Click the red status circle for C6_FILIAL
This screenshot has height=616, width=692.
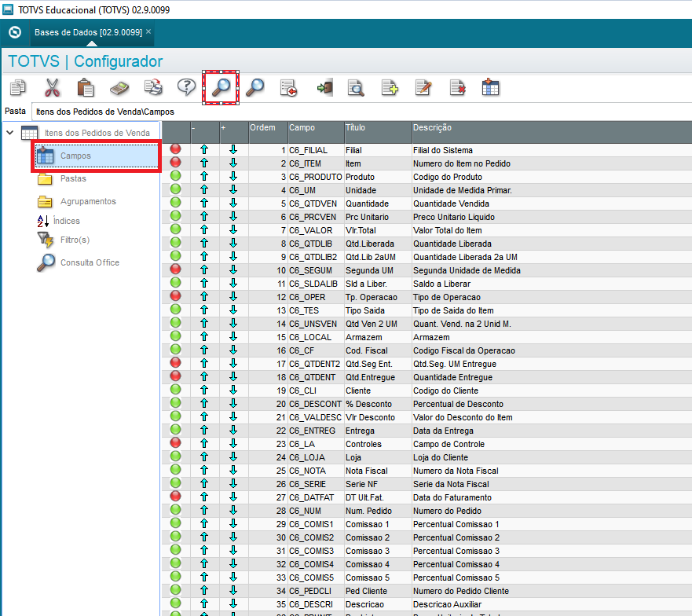click(x=176, y=149)
